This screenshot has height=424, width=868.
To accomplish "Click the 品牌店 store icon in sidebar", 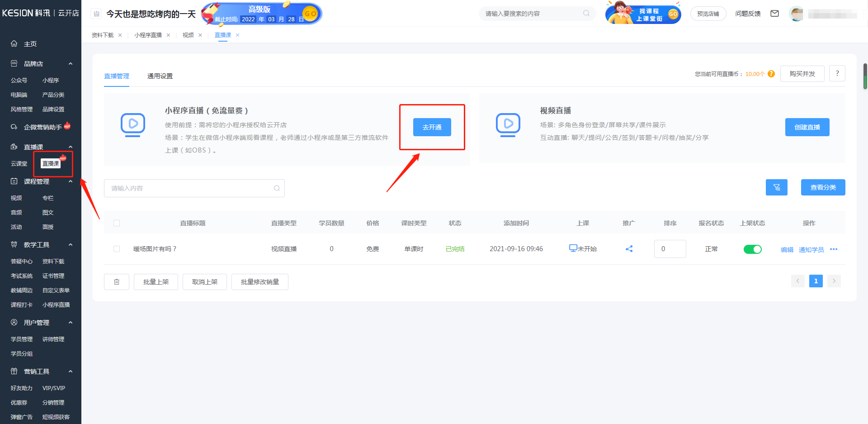I will pyautogui.click(x=14, y=63).
